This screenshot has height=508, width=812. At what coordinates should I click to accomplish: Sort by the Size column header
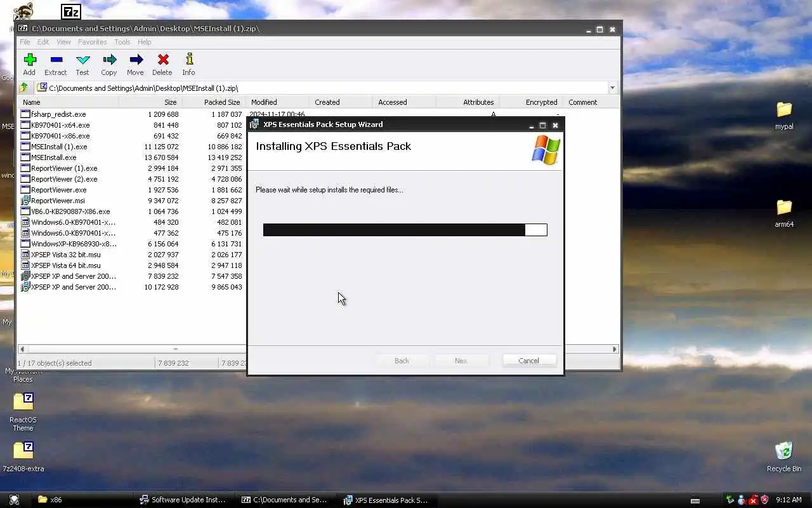pyautogui.click(x=150, y=102)
